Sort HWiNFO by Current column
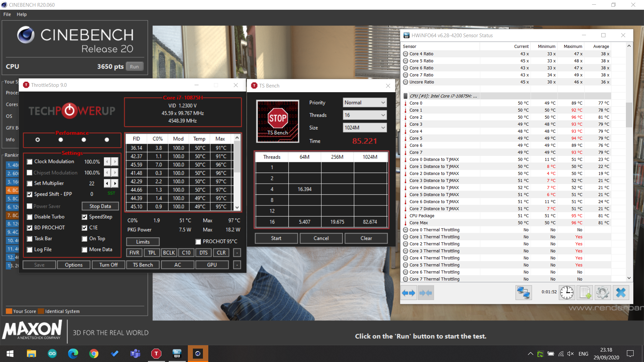Viewport: 644px width, 362px height. pos(521,47)
